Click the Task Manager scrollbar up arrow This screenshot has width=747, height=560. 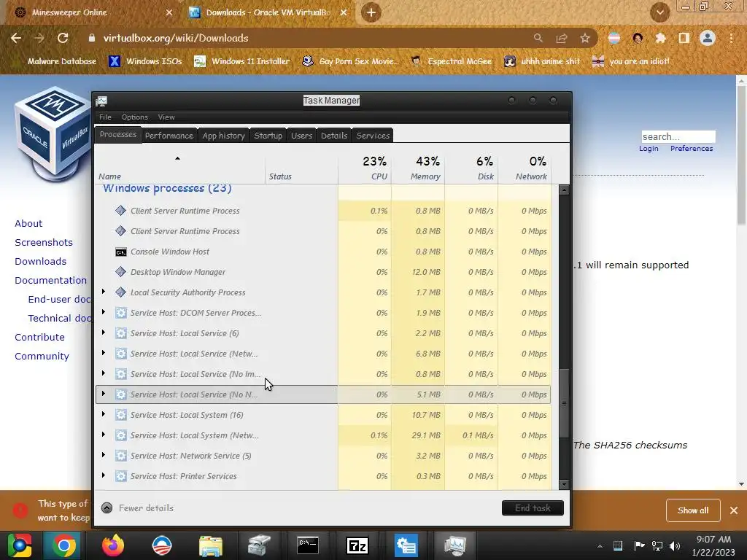pos(564,190)
